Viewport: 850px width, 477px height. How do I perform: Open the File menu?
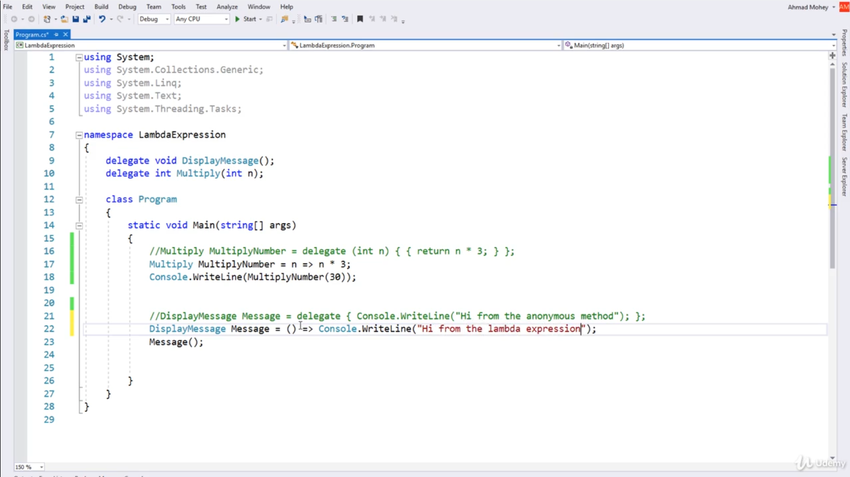[8, 7]
